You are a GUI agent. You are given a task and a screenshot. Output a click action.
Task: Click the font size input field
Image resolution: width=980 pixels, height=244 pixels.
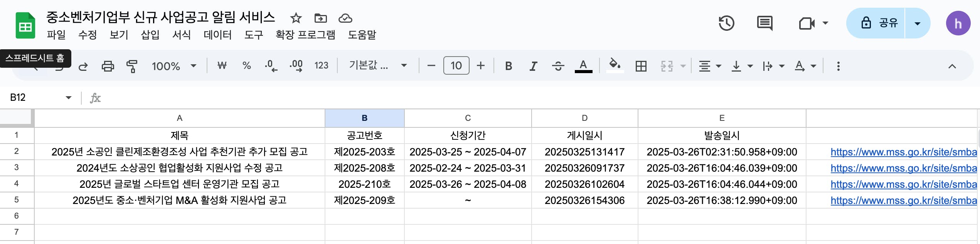[456, 65]
